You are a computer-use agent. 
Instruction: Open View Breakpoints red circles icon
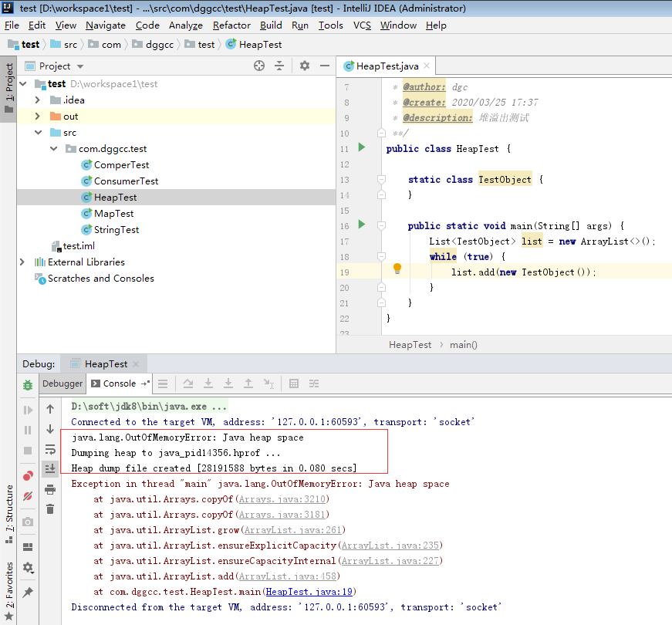(x=28, y=476)
